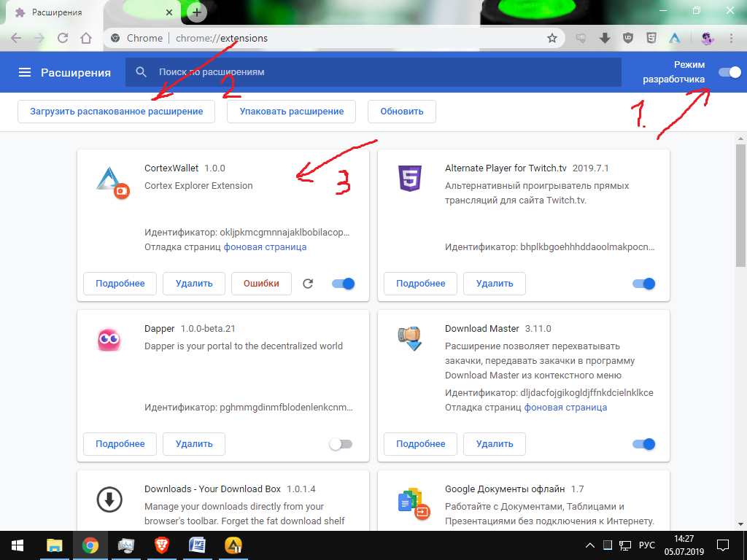Close the Расширения tab

[169, 13]
